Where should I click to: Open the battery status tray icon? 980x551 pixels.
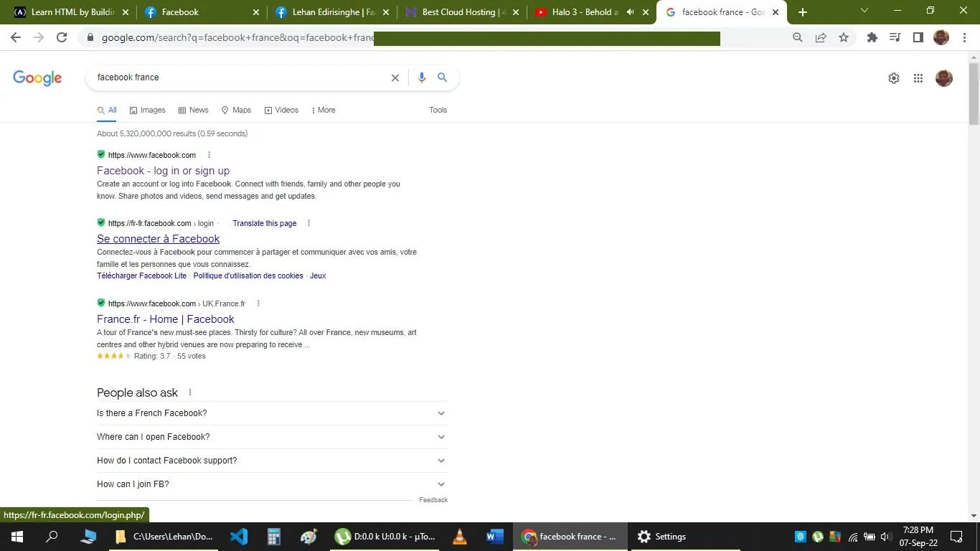click(869, 537)
